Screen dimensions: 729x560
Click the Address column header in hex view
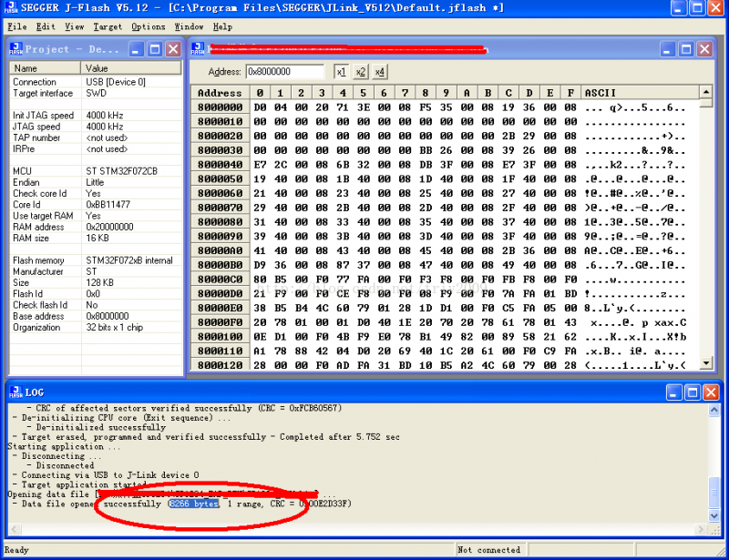tap(221, 93)
